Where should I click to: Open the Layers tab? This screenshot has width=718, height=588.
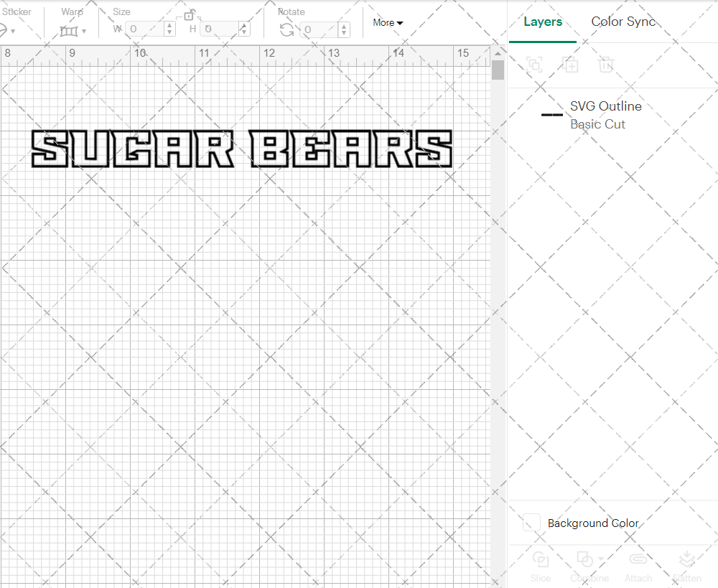tap(543, 22)
